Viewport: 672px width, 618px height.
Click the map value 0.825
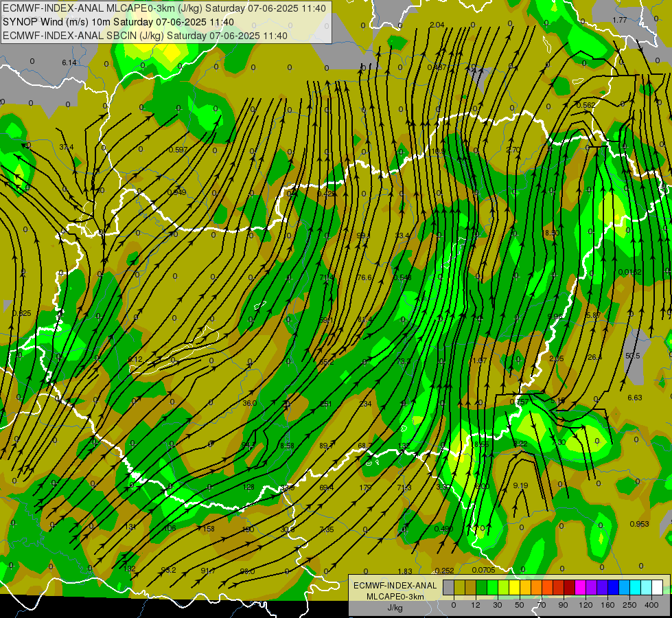22,314
